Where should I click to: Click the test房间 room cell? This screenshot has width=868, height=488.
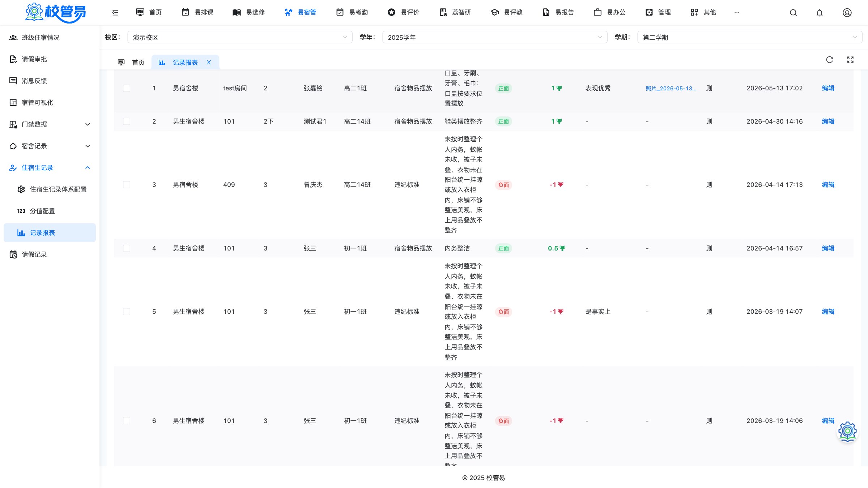pyautogui.click(x=235, y=88)
